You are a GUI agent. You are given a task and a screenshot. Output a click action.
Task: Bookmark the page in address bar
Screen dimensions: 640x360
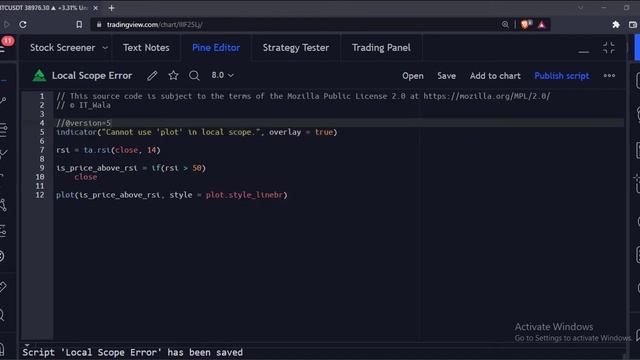coord(79,24)
